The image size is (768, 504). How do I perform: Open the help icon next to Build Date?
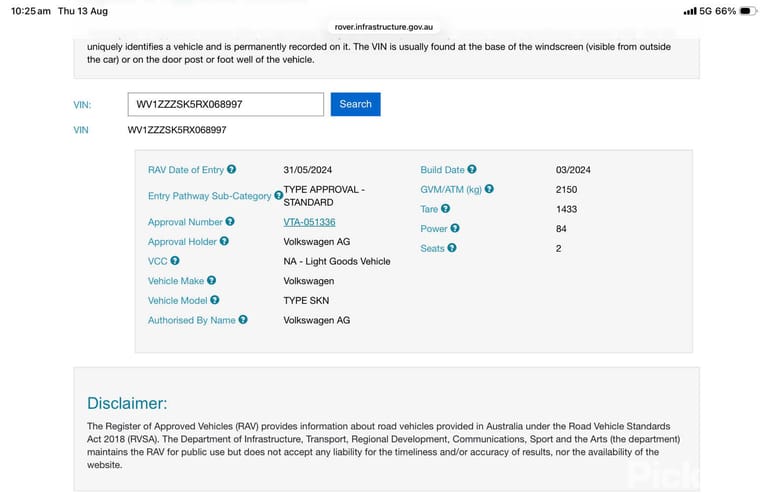(x=472, y=169)
